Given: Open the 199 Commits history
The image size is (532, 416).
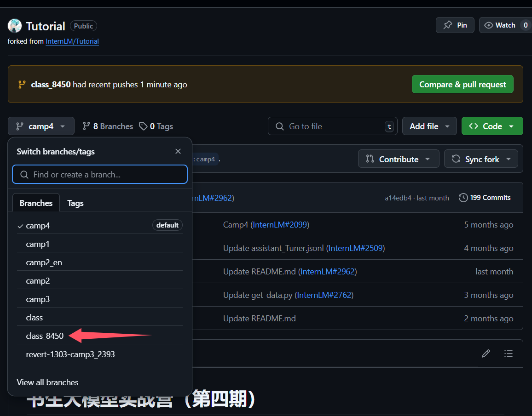Looking at the screenshot, I should coord(485,198).
